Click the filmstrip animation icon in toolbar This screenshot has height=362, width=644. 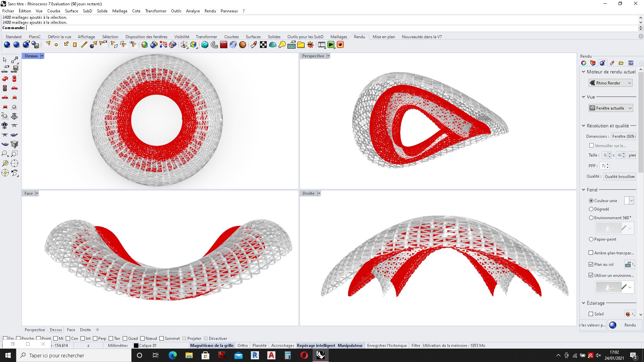[322, 45]
